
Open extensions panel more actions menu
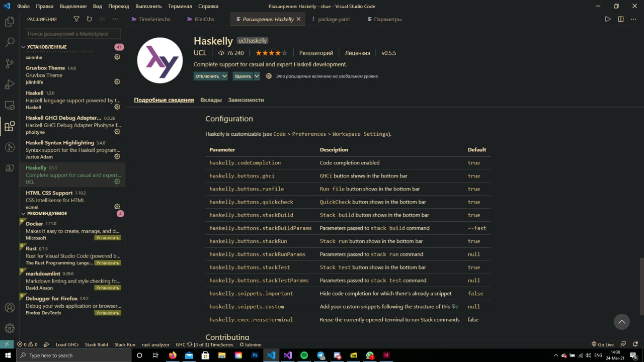coord(115,19)
